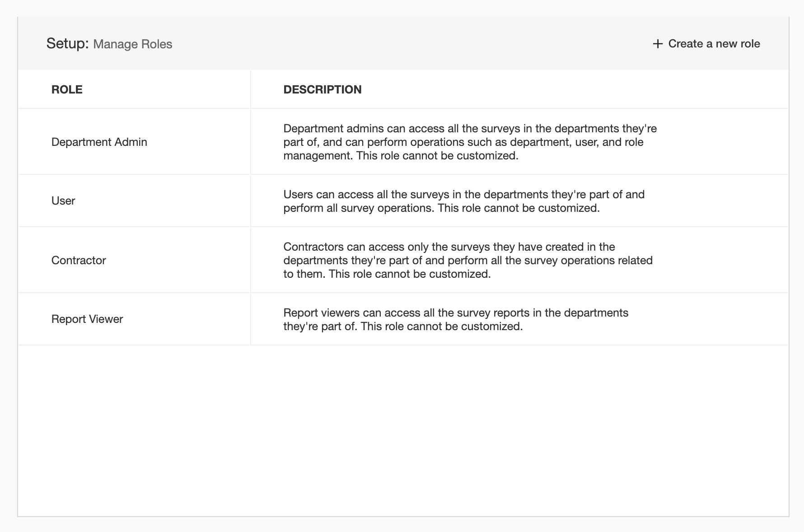Click 'Department admins can access' description line
Screen dimensions: 804x532
tap(470, 129)
